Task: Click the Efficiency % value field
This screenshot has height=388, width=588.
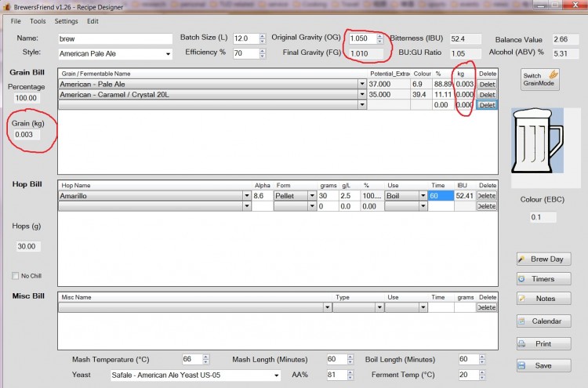Action: point(245,53)
